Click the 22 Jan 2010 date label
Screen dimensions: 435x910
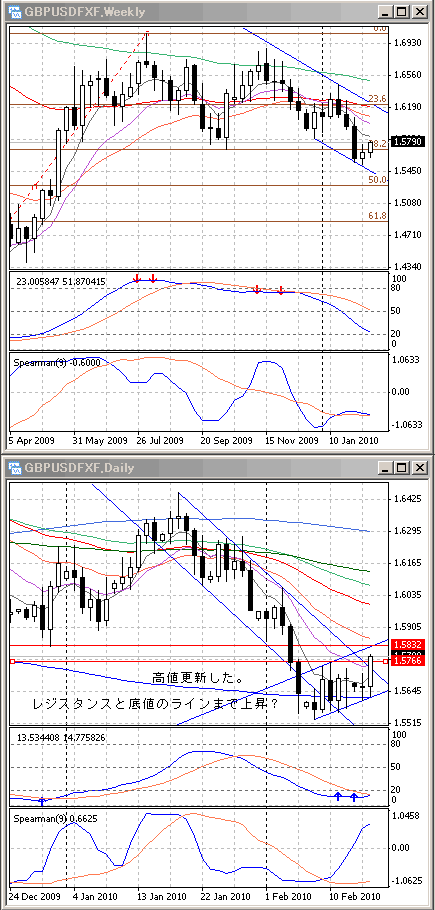tap(226, 897)
